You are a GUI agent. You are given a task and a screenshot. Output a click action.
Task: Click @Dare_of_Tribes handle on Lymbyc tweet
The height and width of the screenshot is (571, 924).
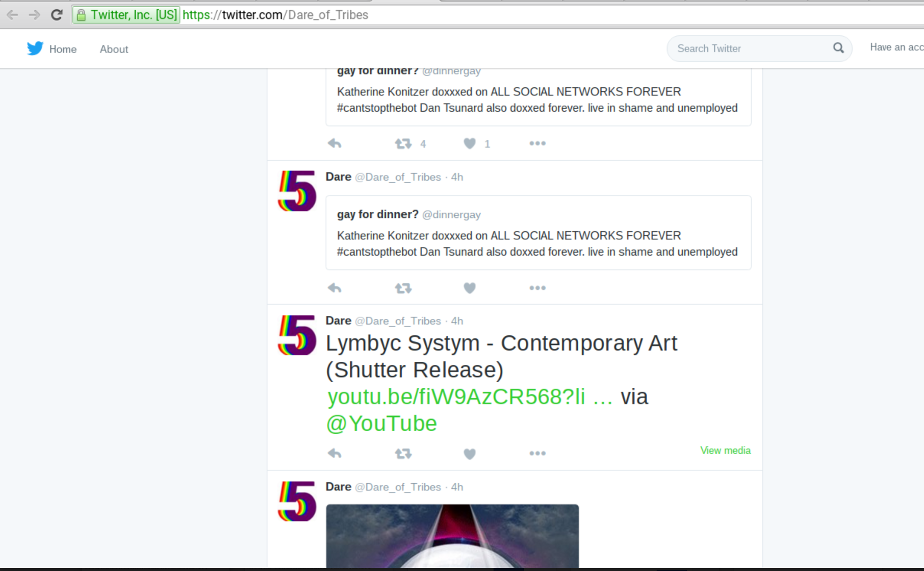[398, 321]
